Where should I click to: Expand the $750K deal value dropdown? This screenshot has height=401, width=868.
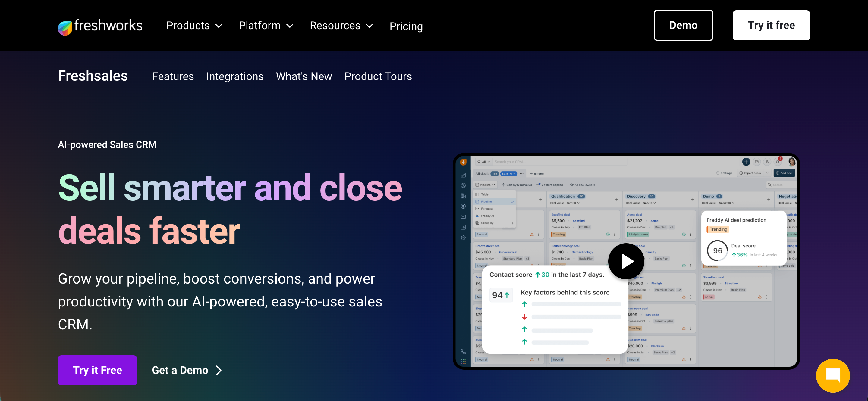pos(573,203)
